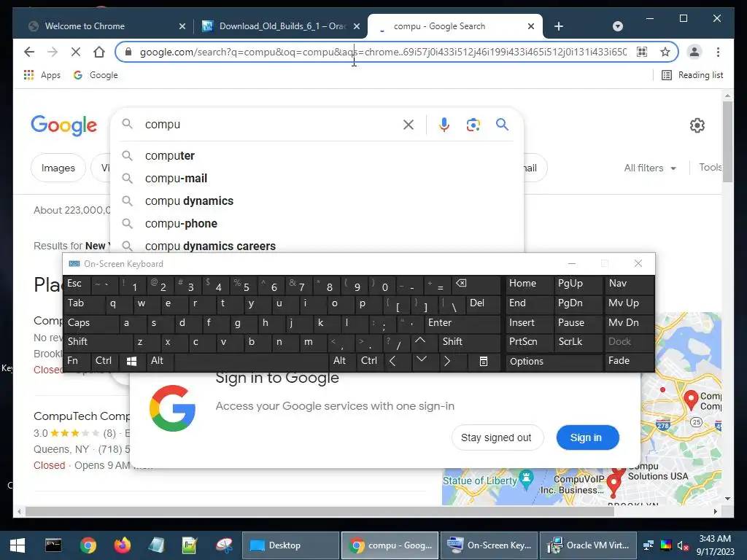Click the horizontal page scrollbar
This screenshot has width=747, height=560.
click(320, 511)
